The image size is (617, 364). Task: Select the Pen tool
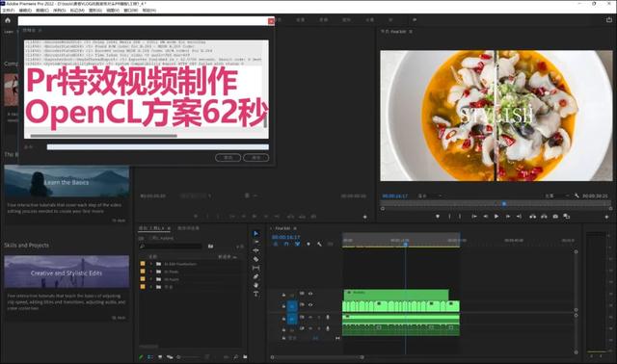coord(255,276)
